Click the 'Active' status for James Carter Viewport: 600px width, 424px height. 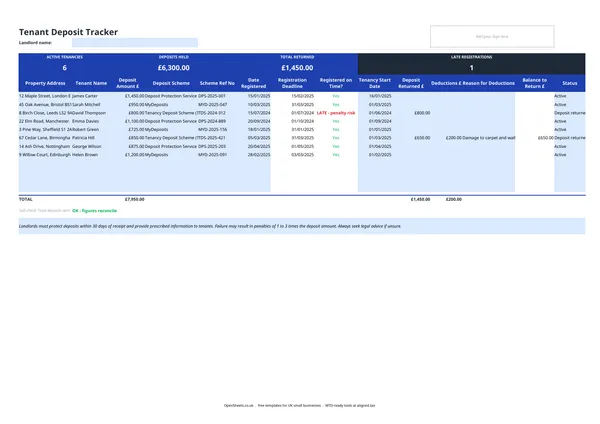pyautogui.click(x=560, y=96)
